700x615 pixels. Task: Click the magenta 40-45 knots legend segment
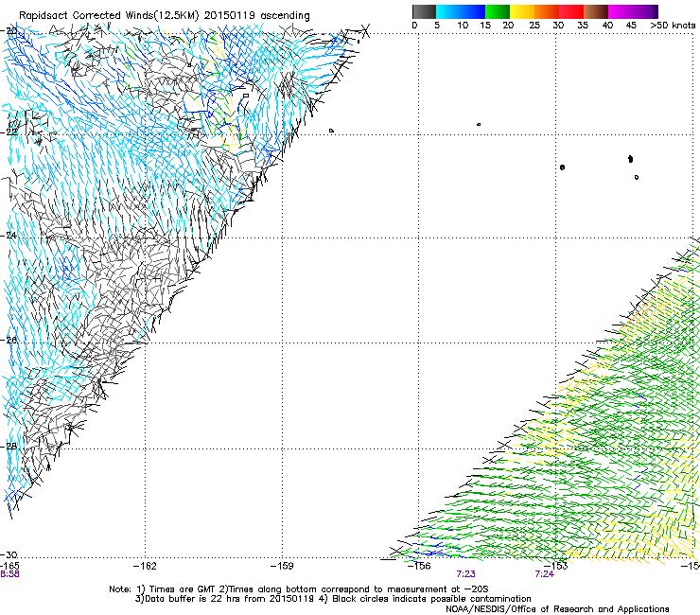[621, 11]
